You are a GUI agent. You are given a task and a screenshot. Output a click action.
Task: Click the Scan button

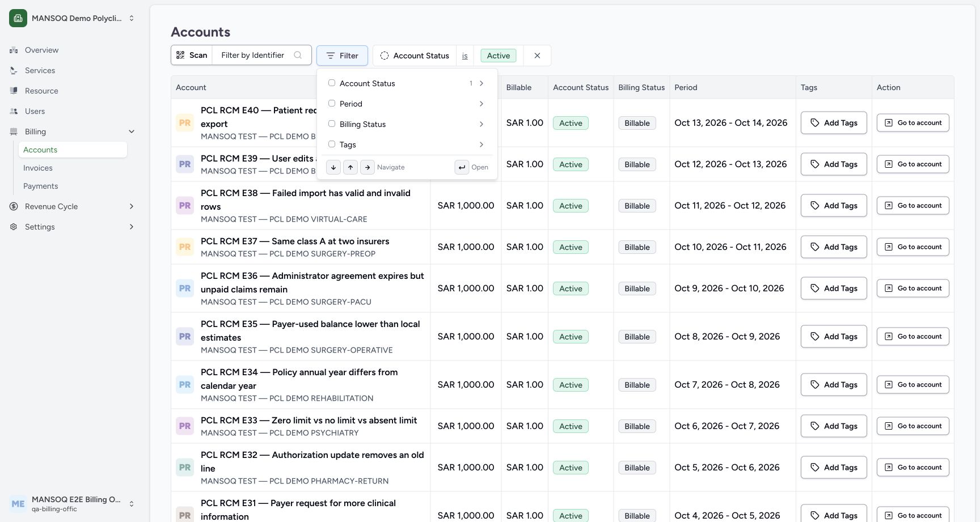coord(192,55)
